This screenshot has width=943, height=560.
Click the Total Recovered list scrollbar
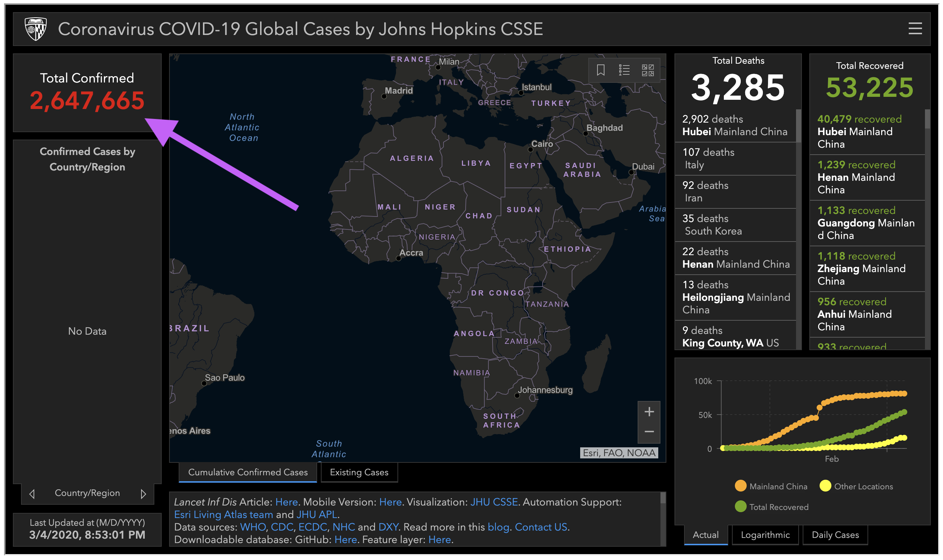click(927, 119)
